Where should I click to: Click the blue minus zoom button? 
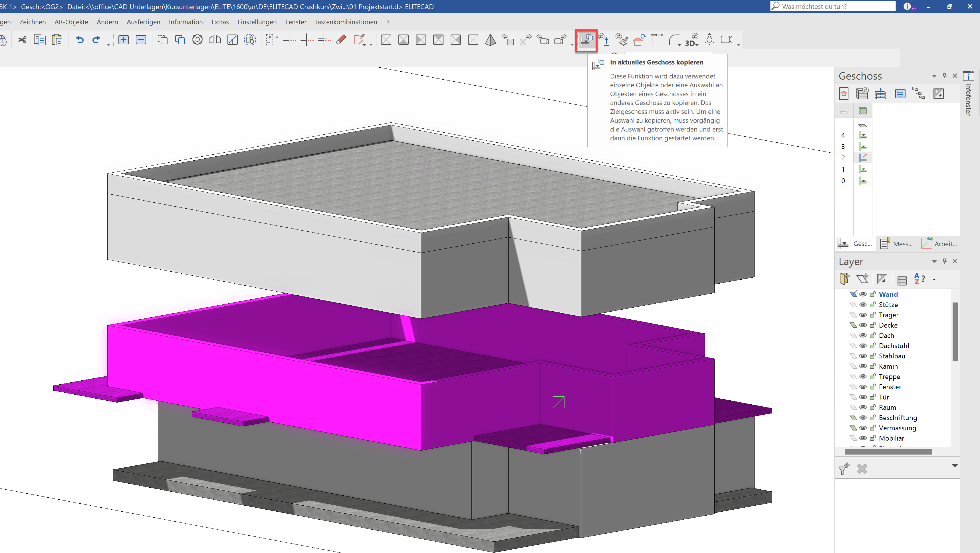pyautogui.click(x=141, y=40)
